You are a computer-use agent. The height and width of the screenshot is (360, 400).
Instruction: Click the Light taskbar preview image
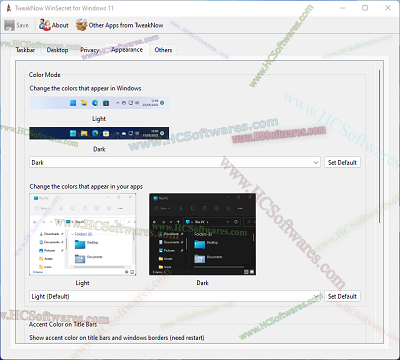(x=99, y=103)
